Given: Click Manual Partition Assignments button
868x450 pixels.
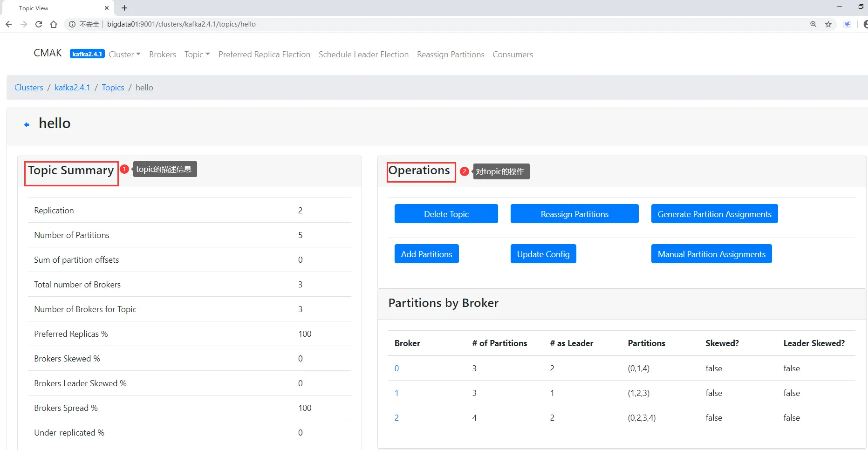Looking at the screenshot, I should [711, 254].
